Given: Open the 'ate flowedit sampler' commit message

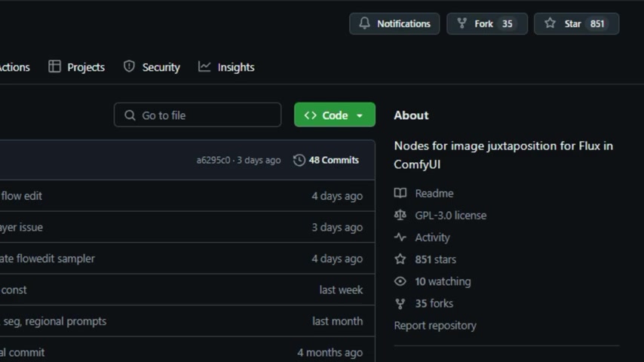Looking at the screenshot, I should (48, 259).
